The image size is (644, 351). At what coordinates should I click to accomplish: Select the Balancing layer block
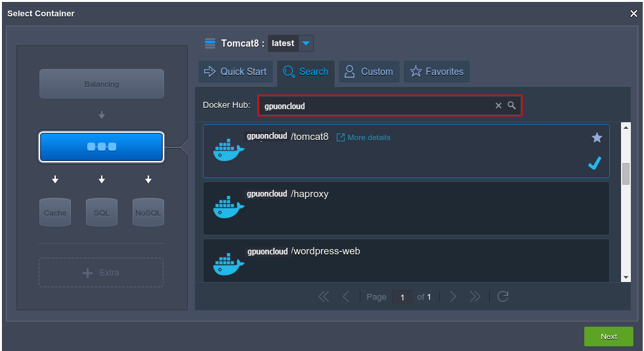point(102,84)
